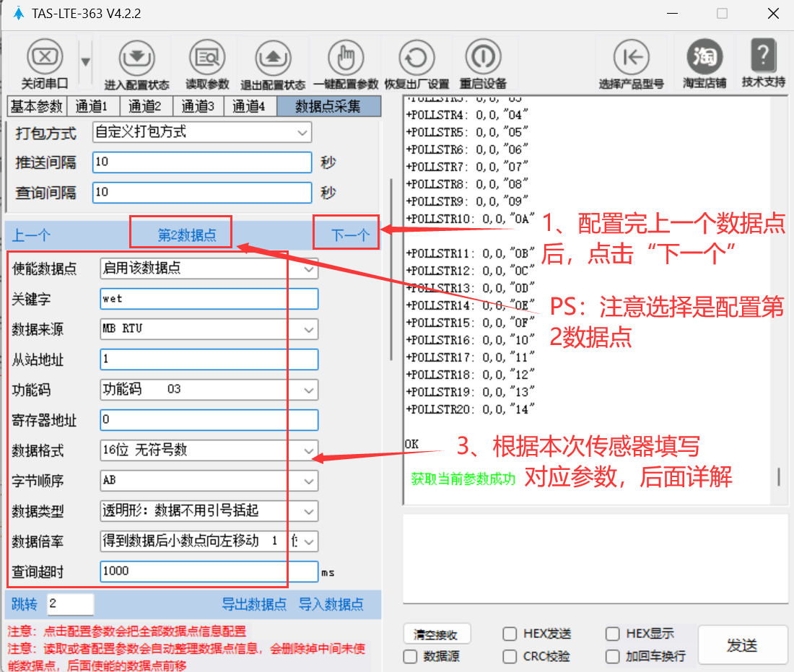Click the 发送 send button
Image resolution: width=794 pixels, height=672 pixels.
point(741,645)
